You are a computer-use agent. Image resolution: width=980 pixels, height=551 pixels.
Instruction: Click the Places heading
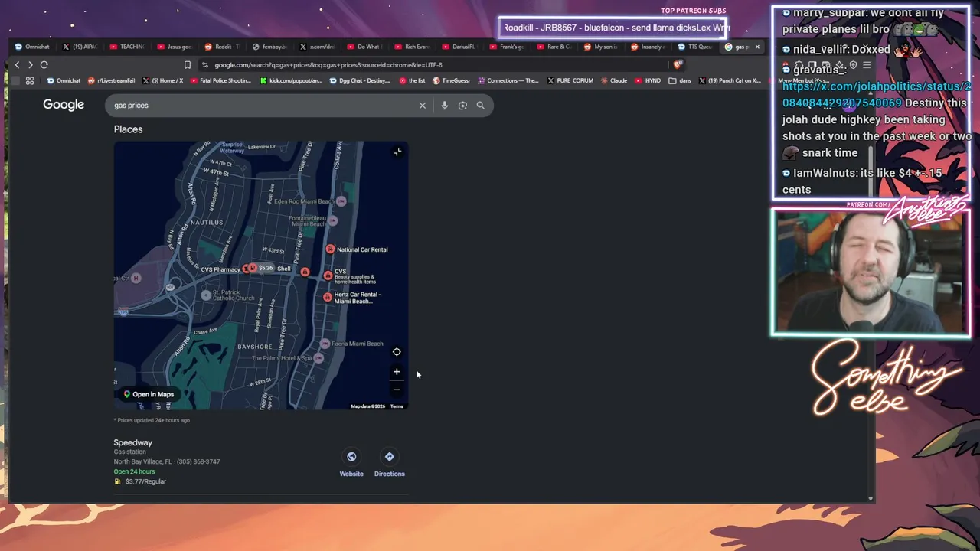[x=129, y=129]
